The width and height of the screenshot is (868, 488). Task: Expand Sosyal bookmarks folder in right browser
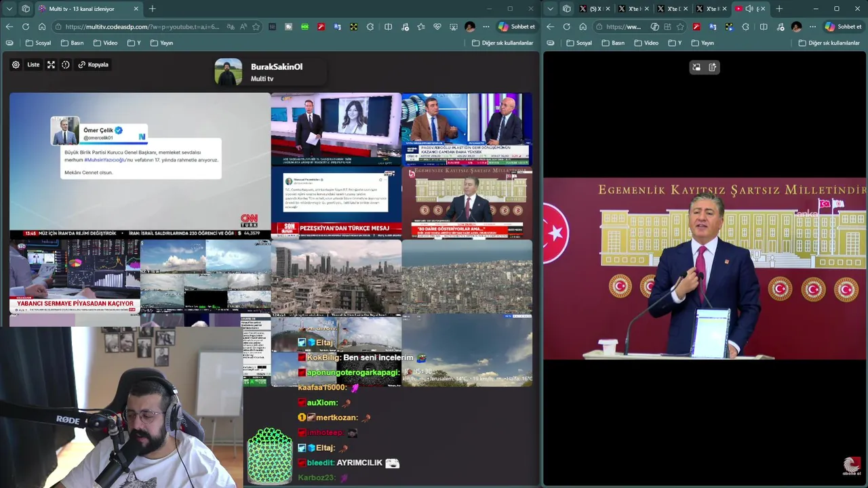click(579, 43)
